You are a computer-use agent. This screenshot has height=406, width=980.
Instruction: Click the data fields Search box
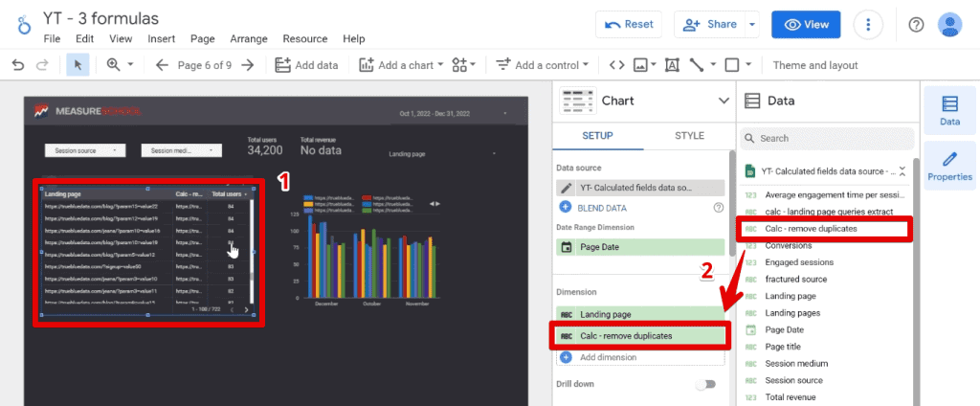(x=827, y=138)
